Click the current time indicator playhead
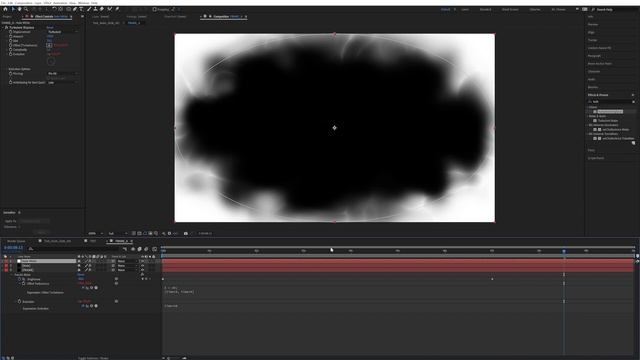Viewport: 640px width, 360px height. tap(564, 251)
